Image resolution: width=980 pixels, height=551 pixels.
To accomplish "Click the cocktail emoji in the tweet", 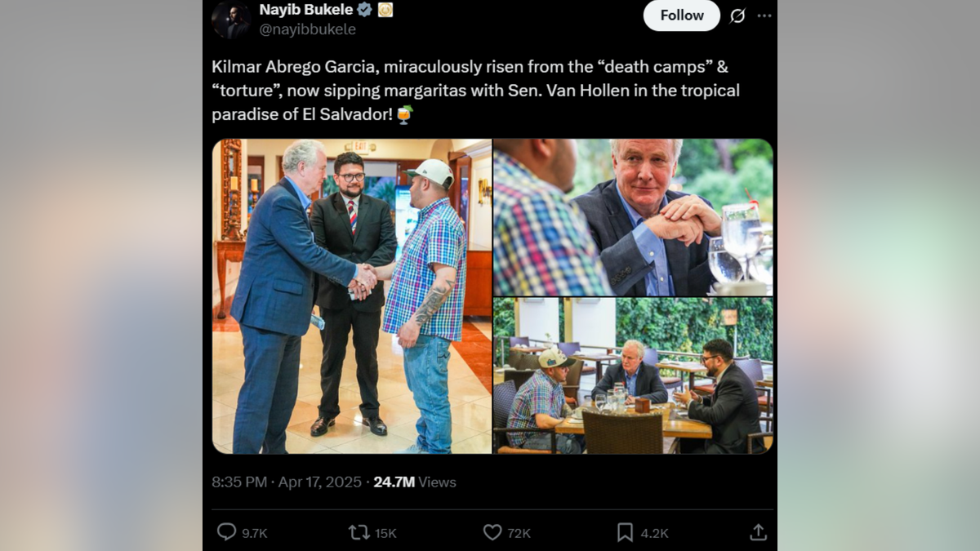I will [404, 114].
